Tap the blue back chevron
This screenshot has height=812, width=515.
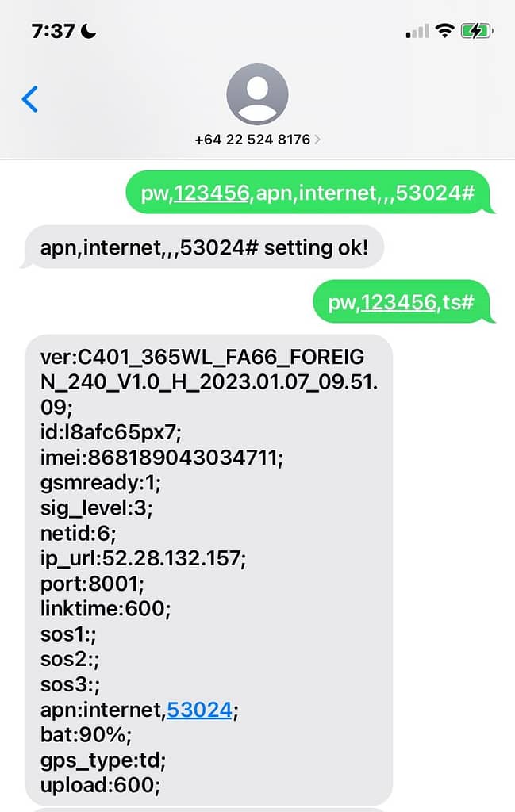coord(30,99)
